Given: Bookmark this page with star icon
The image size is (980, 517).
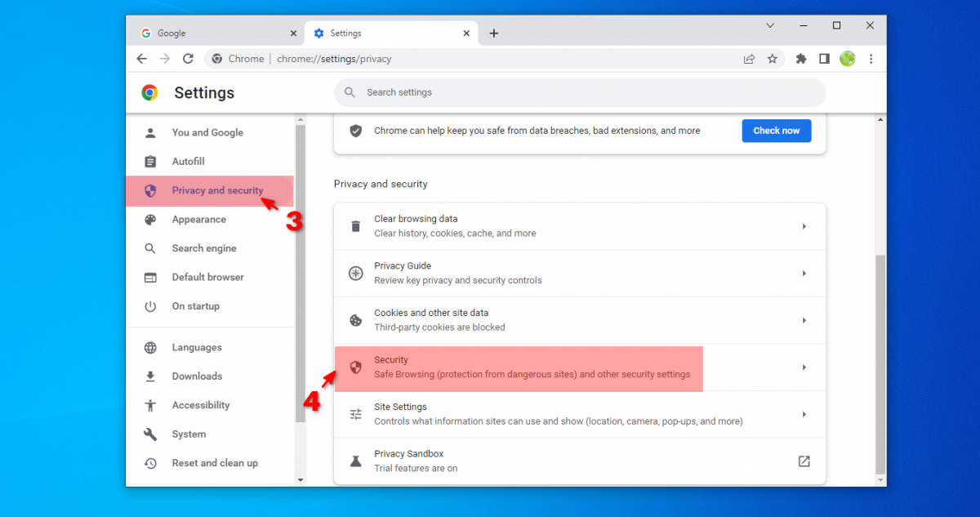Looking at the screenshot, I should coord(772,59).
